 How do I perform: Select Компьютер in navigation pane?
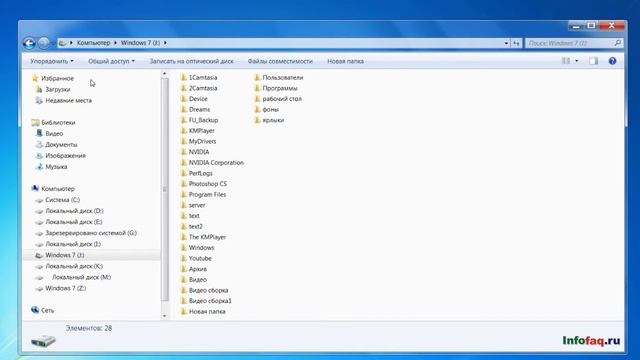[58, 189]
